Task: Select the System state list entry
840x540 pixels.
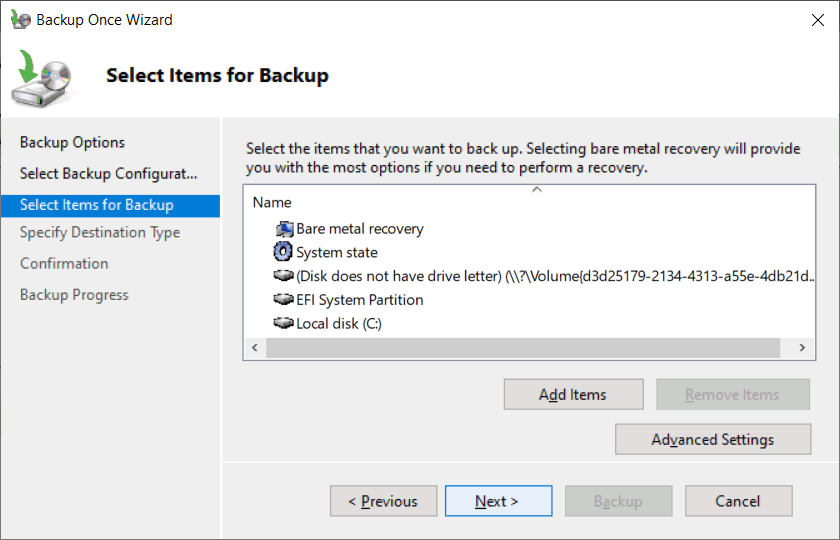Action: [336, 252]
